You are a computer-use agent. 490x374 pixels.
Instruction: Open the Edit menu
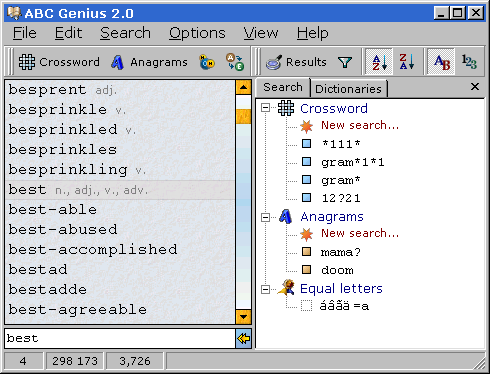pos(68,33)
